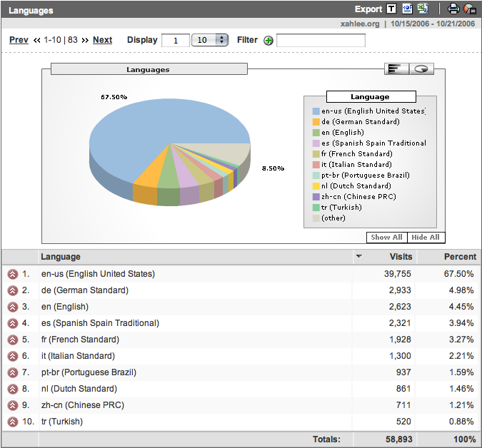Click the Show All legend button
Image resolution: width=482 pixels, height=448 pixels.
[x=386, y=238]
